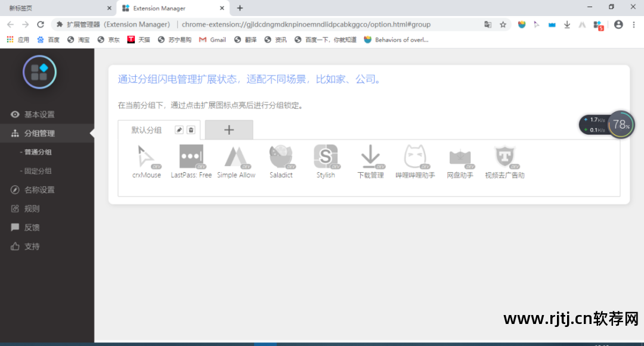Click the Saladict extension icon
644x346 pixels.
[281, 157]
